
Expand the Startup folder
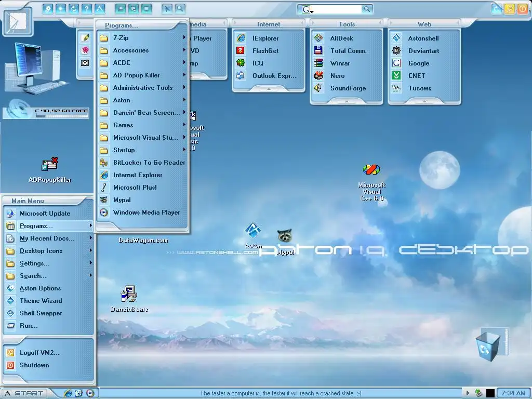click(142, 150)
